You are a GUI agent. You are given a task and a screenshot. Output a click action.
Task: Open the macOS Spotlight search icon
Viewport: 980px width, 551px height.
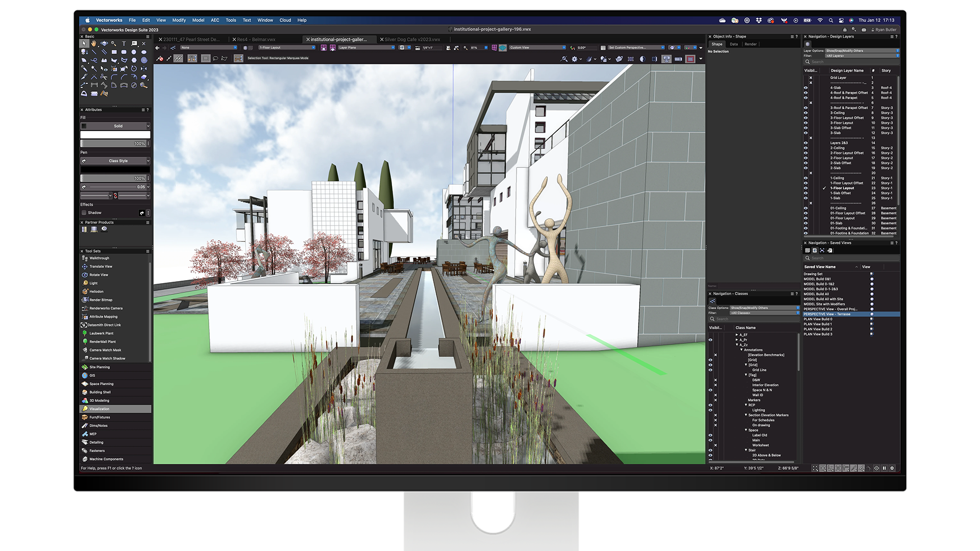coord(831,20)
